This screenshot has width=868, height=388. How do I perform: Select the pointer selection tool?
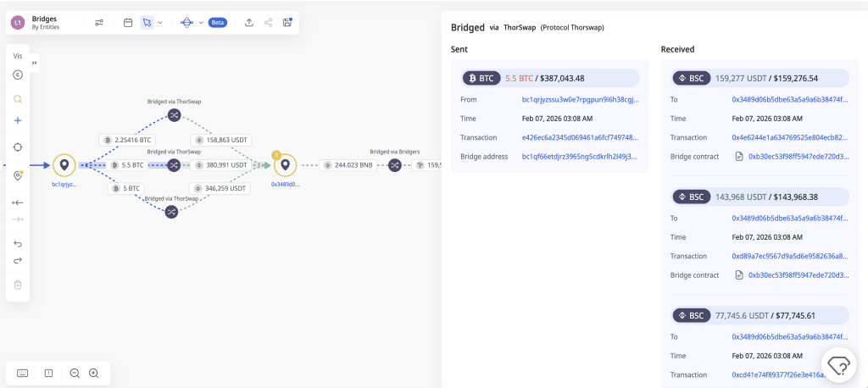147,23
